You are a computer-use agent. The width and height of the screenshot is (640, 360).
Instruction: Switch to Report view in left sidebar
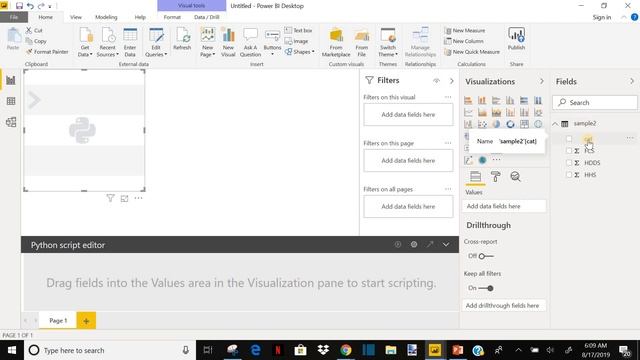11,80
